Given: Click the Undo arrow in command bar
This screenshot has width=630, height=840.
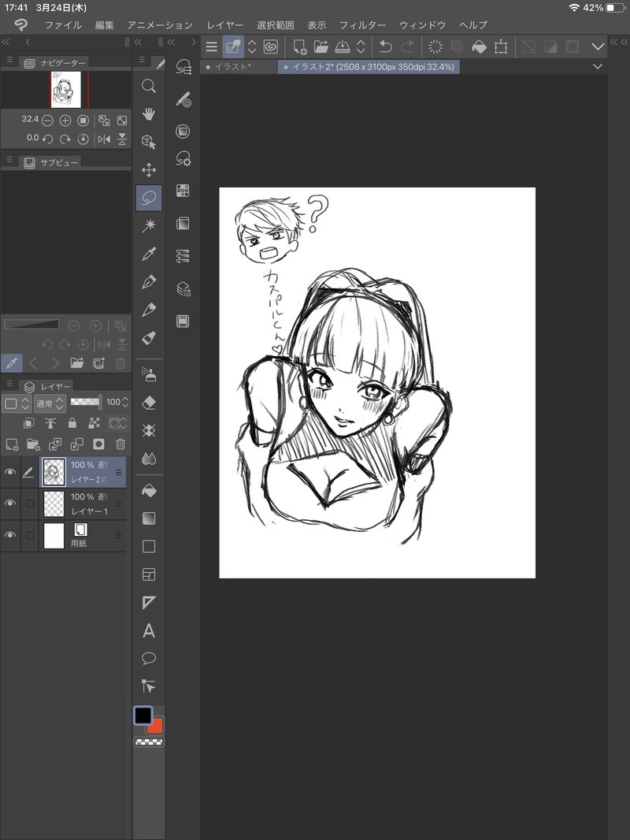Looking at the screenshot, I should click(385, 46).
